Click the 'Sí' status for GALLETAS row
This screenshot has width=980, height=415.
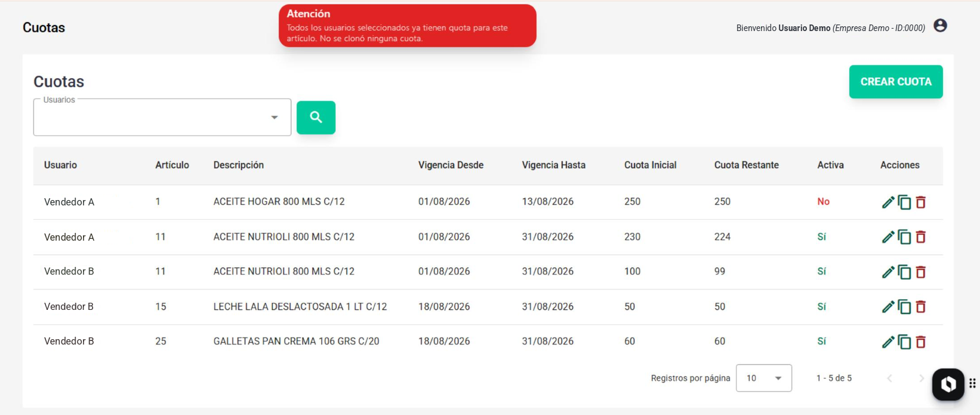point(821,342)
